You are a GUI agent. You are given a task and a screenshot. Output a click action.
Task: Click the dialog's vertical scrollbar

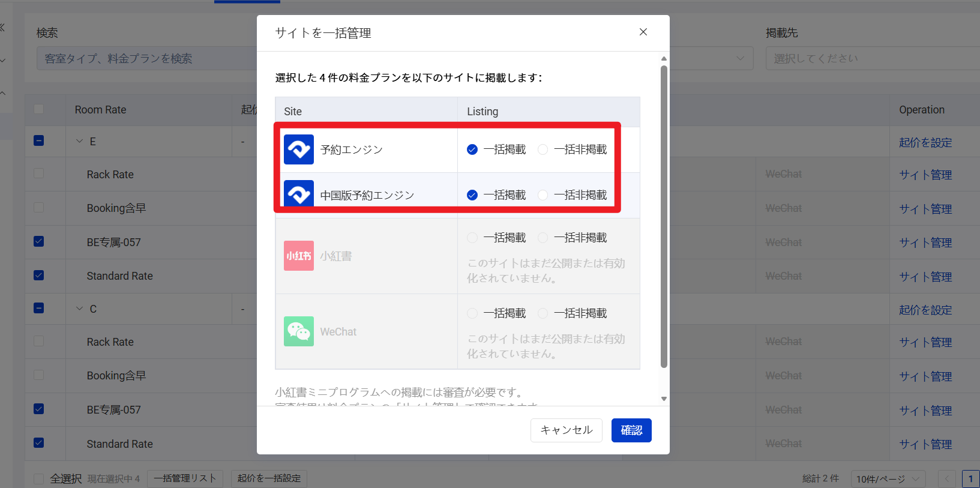tap(664, 216)
